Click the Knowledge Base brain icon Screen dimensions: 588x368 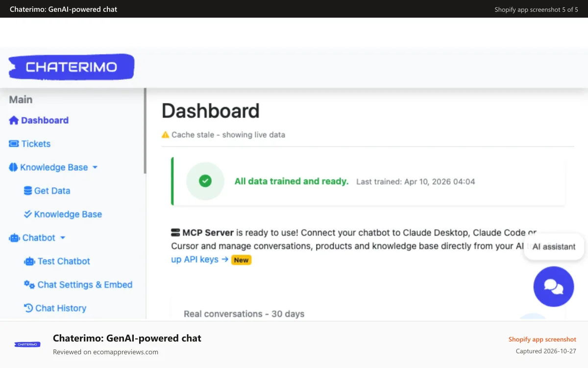[x=13, y=167]
